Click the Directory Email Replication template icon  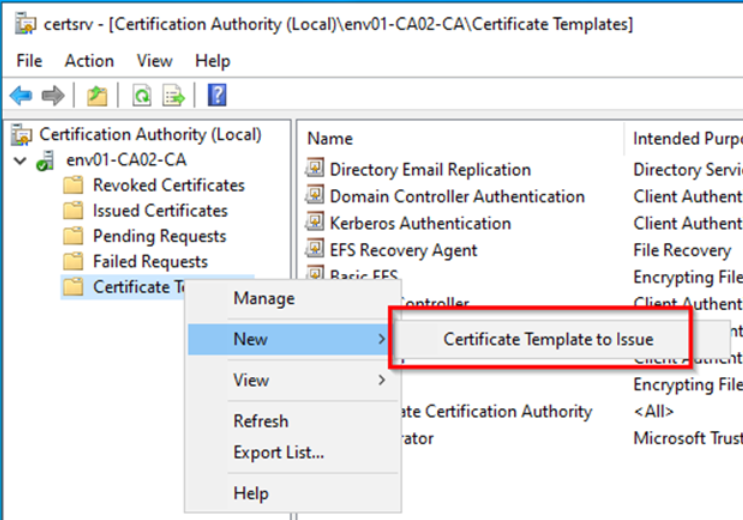tap(315, 168)
